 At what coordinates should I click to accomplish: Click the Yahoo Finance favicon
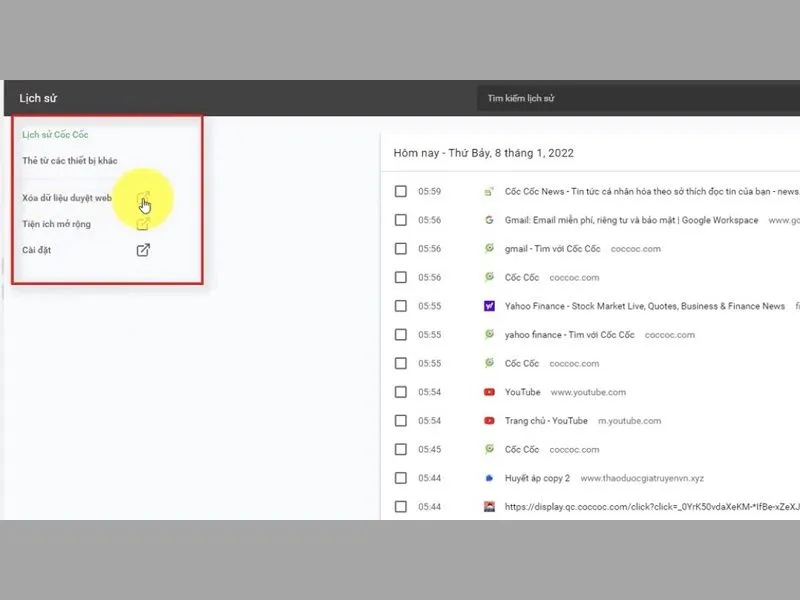click(489, 306)
